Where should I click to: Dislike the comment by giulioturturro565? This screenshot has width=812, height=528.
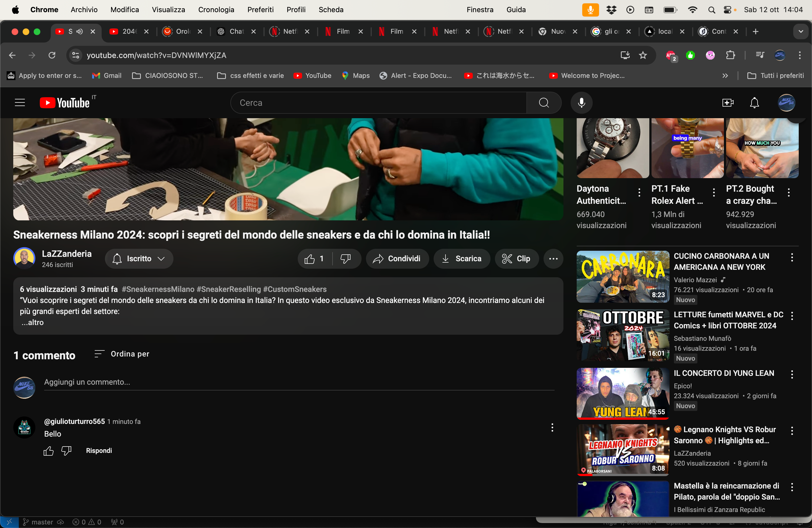(66, 451)
